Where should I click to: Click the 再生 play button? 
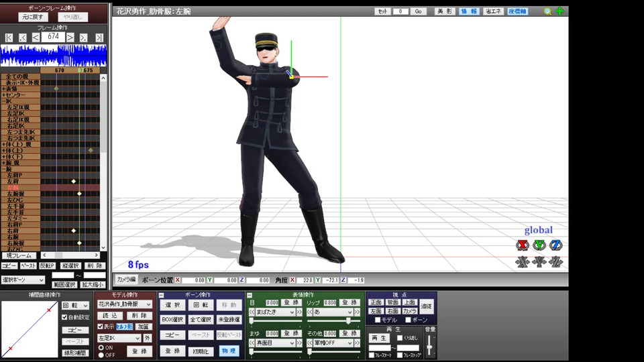(379, 338)
